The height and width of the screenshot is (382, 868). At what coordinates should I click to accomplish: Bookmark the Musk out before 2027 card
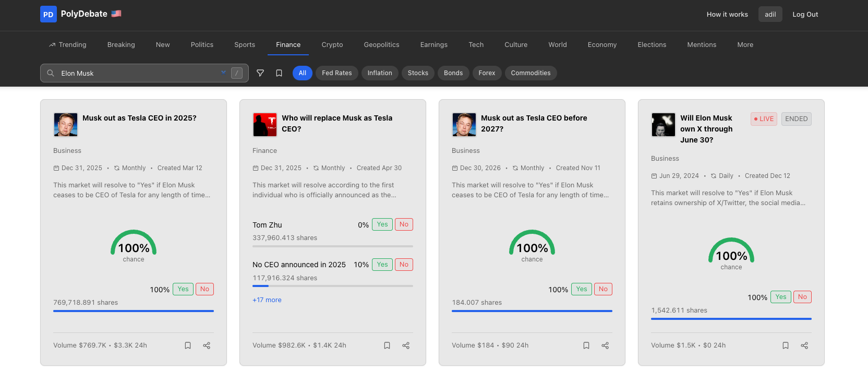tap(586, 345)
